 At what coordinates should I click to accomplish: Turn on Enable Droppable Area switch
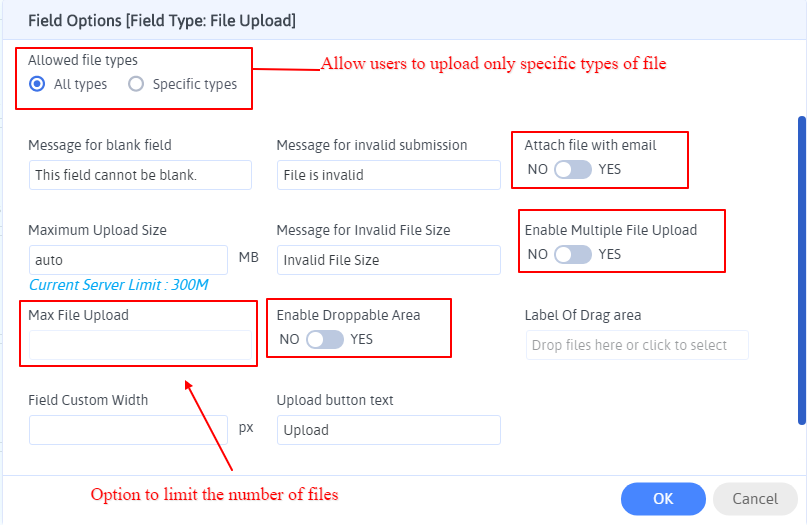click(x=325, y=339)
